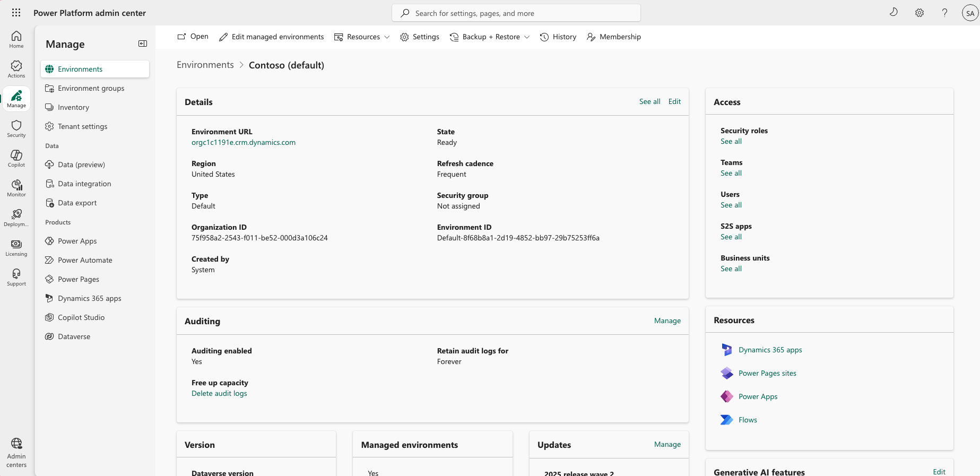Open Actions in the left rail
This screenshot has width=980, height=476.
(x=16, y=69)
